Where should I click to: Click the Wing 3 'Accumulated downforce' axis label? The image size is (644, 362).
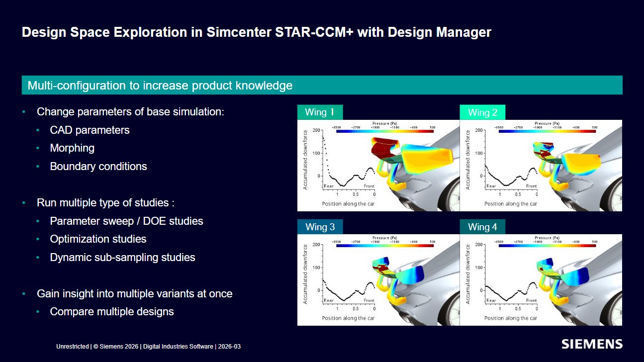[x=305, y=274]
